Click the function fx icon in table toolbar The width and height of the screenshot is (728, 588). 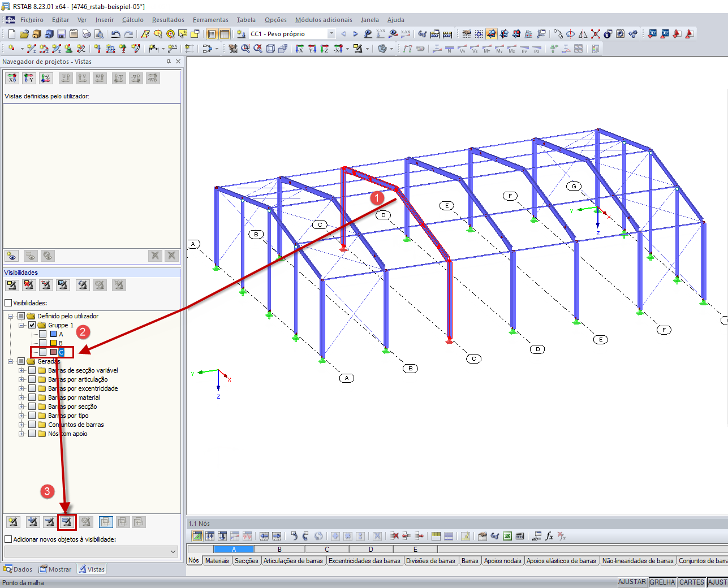(549, 536)
